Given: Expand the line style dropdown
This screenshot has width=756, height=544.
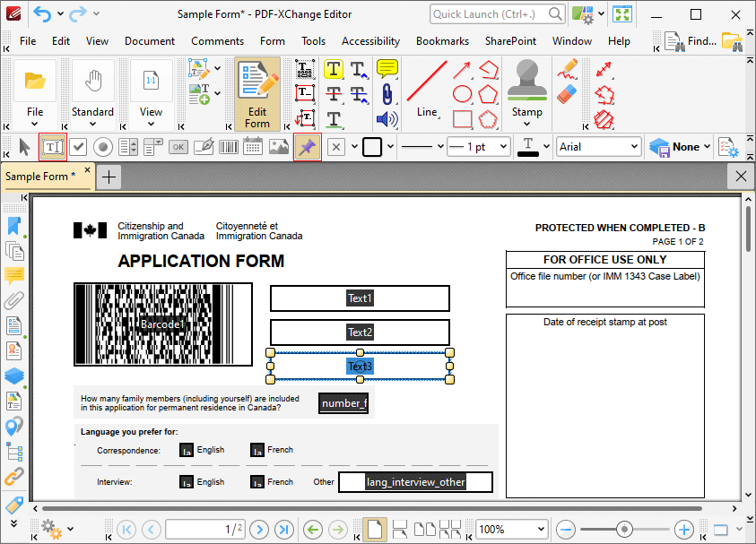Looking at the screenshot, I should pyautogui.click(x=439, y=146).
